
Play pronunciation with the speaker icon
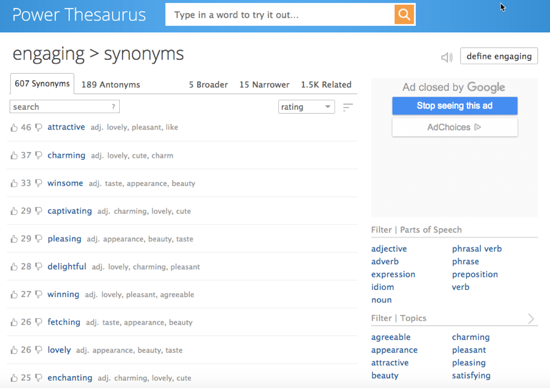447,57
